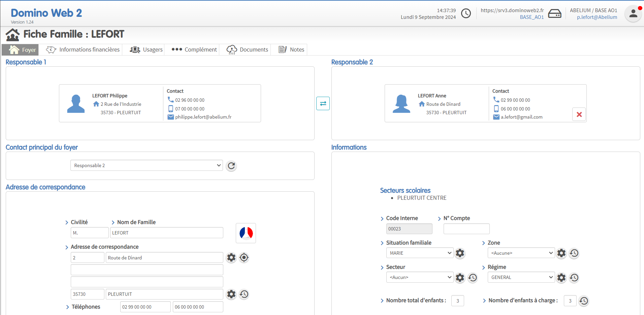Open the Usagers tab
The image size is (644, 315).
pos(147,50)
